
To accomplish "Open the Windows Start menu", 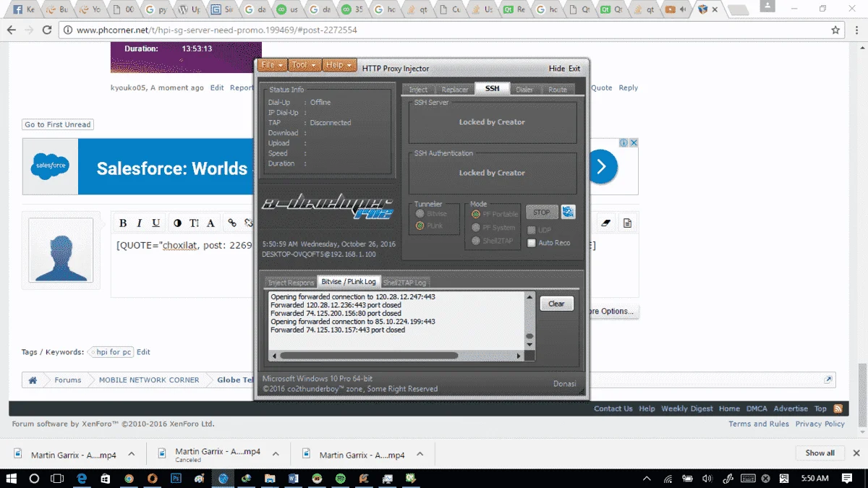I will [11, 478].
